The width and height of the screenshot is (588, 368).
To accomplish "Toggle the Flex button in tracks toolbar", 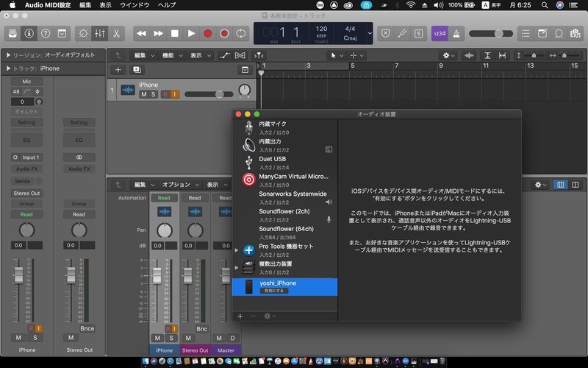I will point(240,56).
